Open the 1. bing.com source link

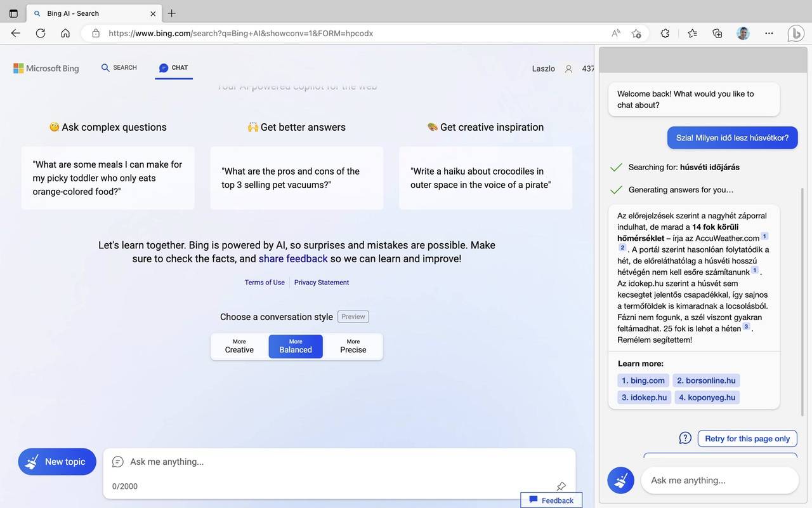coord(643,380)
